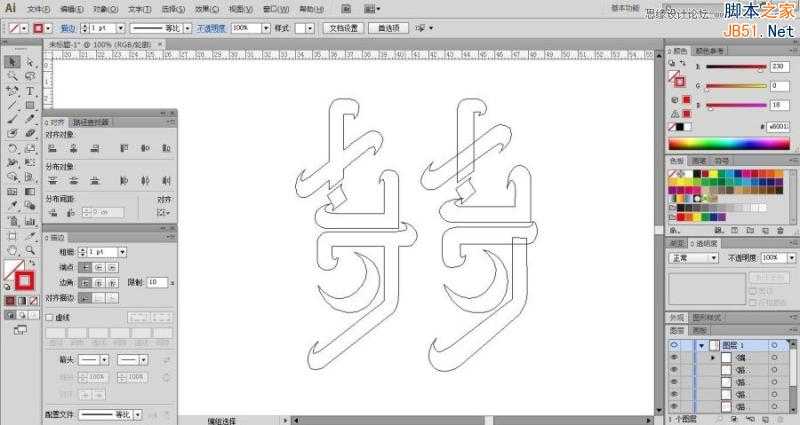Select the Lasso tool
800x425 pixels.
click(x=30, y=77)
